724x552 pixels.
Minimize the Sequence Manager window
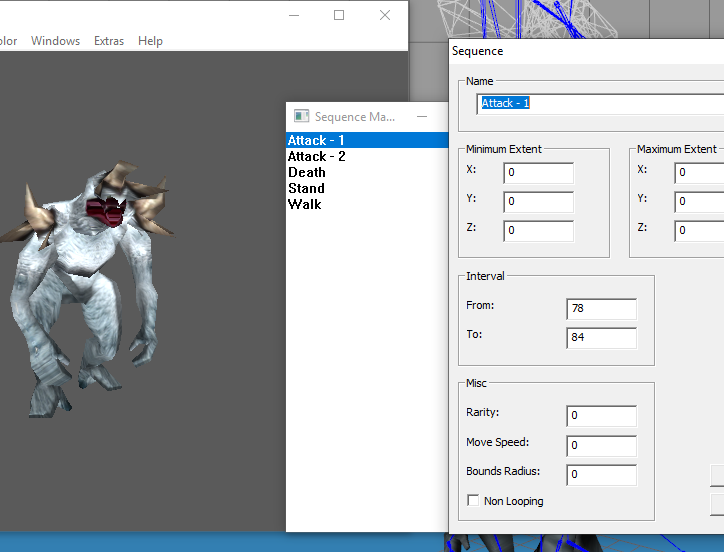tap(422, 116)
